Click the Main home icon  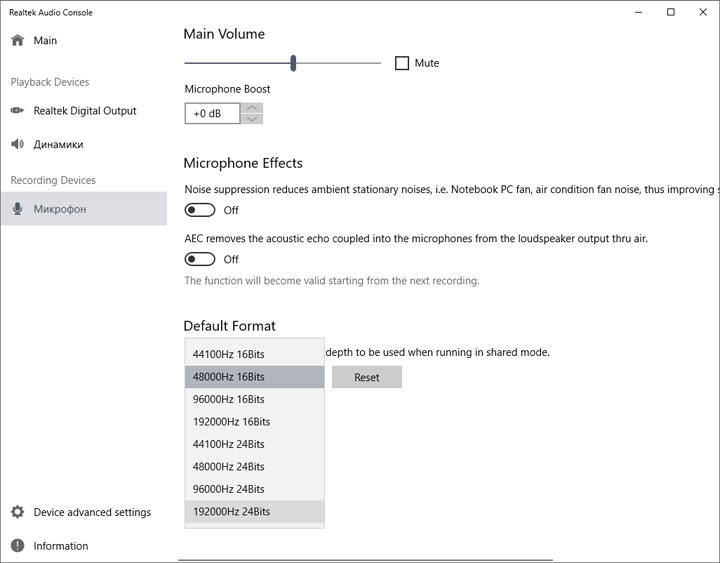point(17,41)
